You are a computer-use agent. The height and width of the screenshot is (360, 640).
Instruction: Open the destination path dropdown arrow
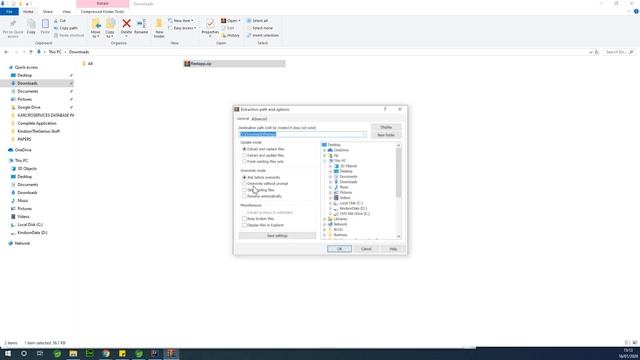(x=363, y=134)
